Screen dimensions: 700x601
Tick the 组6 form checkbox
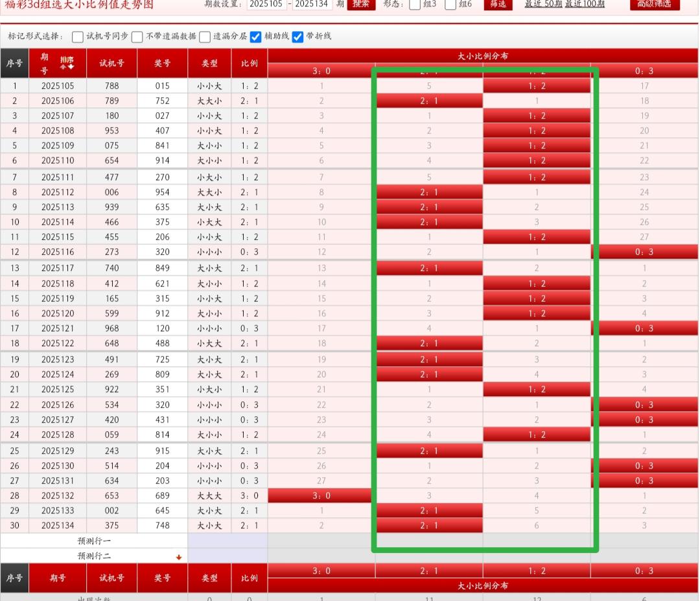pos(450,5)
